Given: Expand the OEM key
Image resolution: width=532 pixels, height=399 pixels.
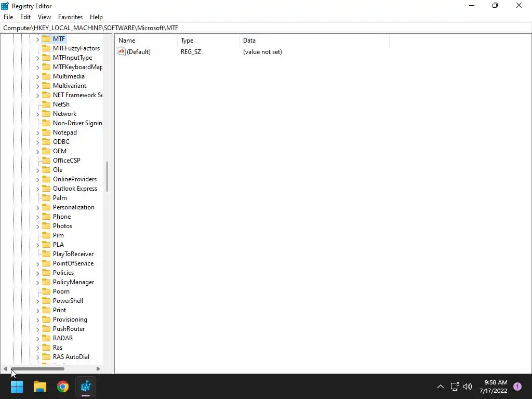Looking at the screenshot, I should [x=37, y=152].
